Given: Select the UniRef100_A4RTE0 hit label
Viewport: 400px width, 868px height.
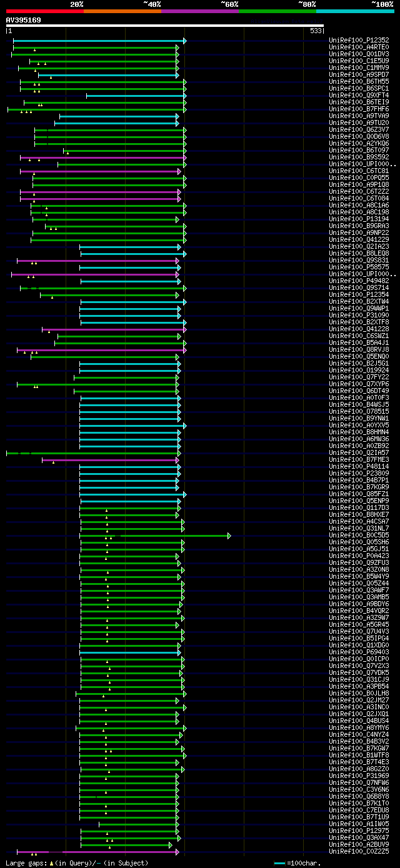Looking at the screenshot, I should 359,47.
